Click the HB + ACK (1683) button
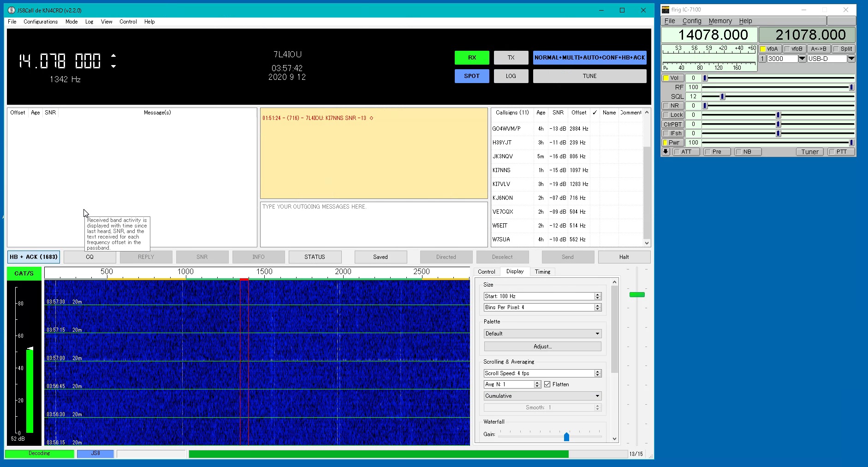 [x=34, y=257]
